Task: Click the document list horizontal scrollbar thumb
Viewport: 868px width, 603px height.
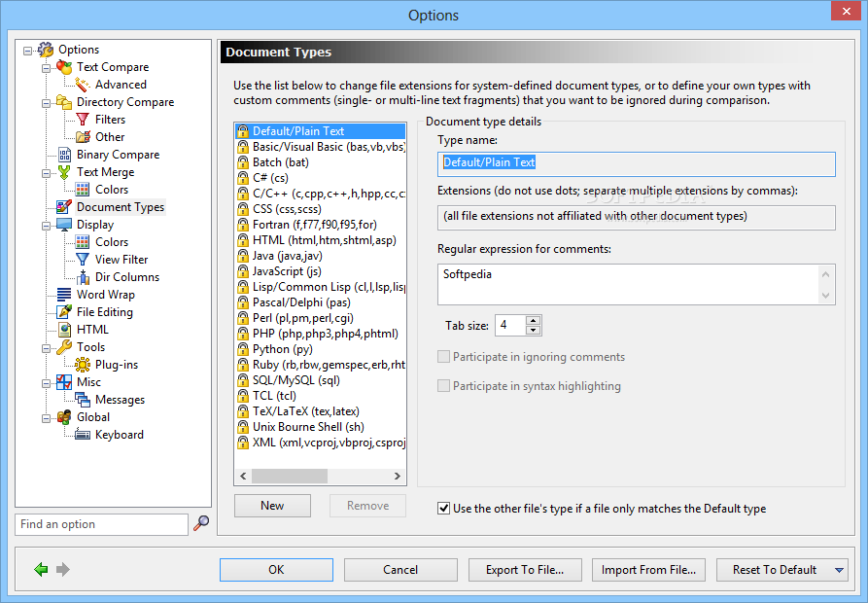Action: coord(290,476)
